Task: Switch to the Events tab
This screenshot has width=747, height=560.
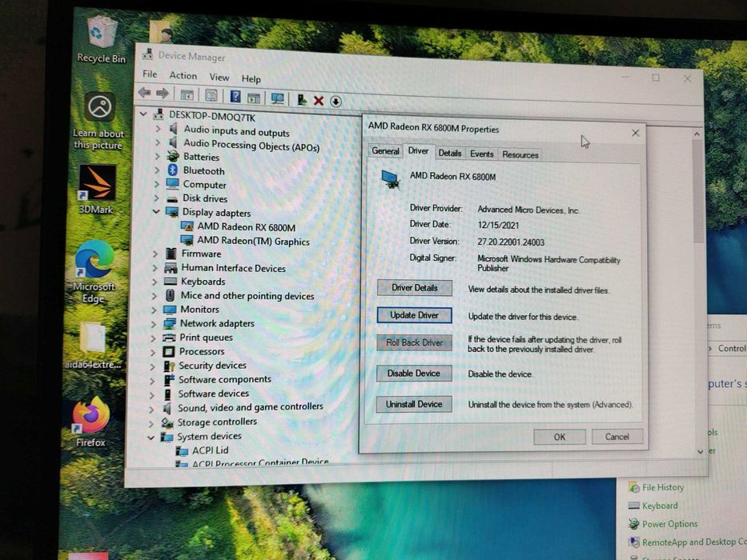Action: (482, 154)
